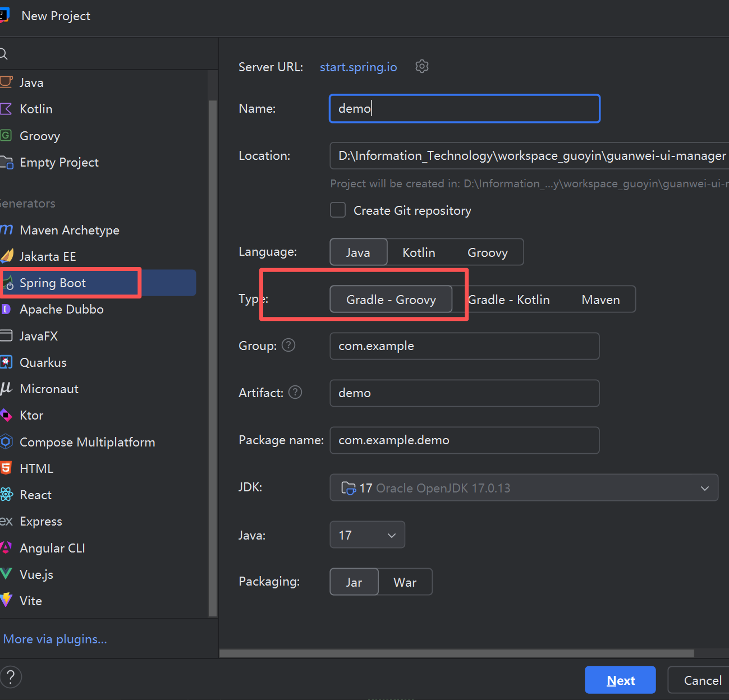Set Language to Java

358,252
